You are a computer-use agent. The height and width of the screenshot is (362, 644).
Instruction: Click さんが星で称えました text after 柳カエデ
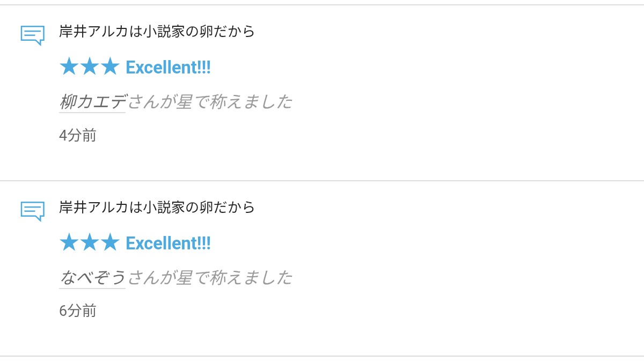210,101
